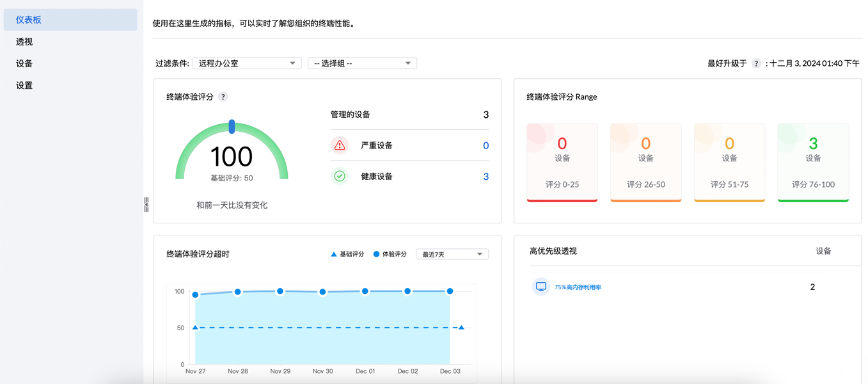Click the monitor icon beside 75%高内存利用率
Image resolution: width=868 pixels, height=384 pixels.
[x=542, y=287]
